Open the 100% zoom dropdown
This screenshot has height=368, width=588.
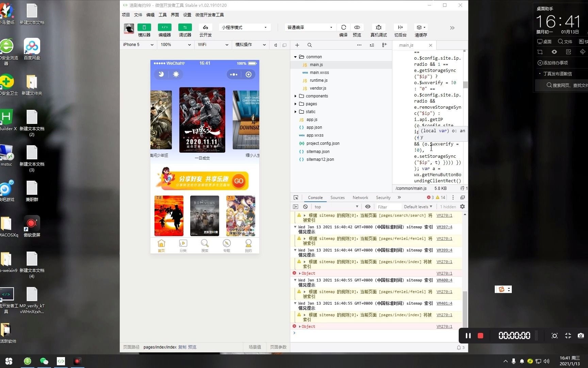176,45
